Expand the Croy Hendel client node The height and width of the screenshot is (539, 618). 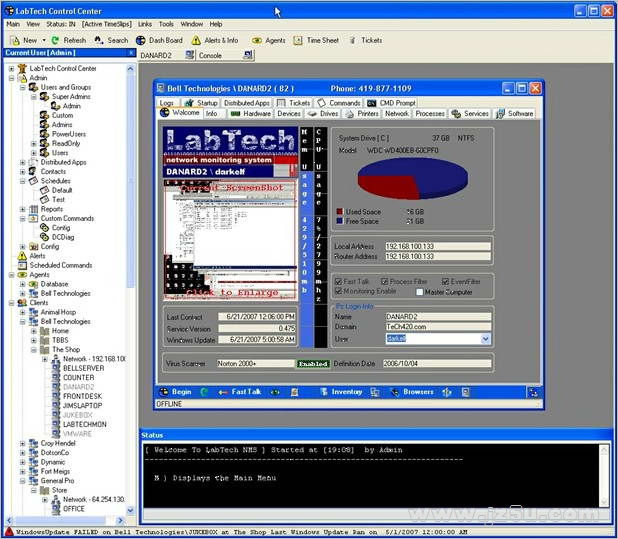[x=22, y=443]
